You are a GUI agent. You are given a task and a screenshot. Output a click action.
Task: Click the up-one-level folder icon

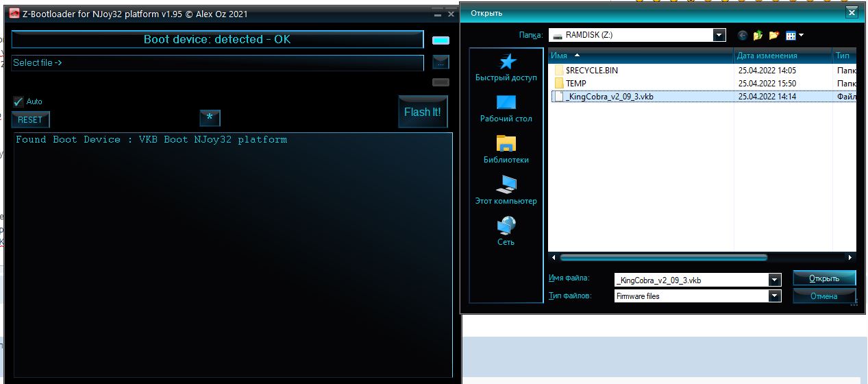coord(758,36)
